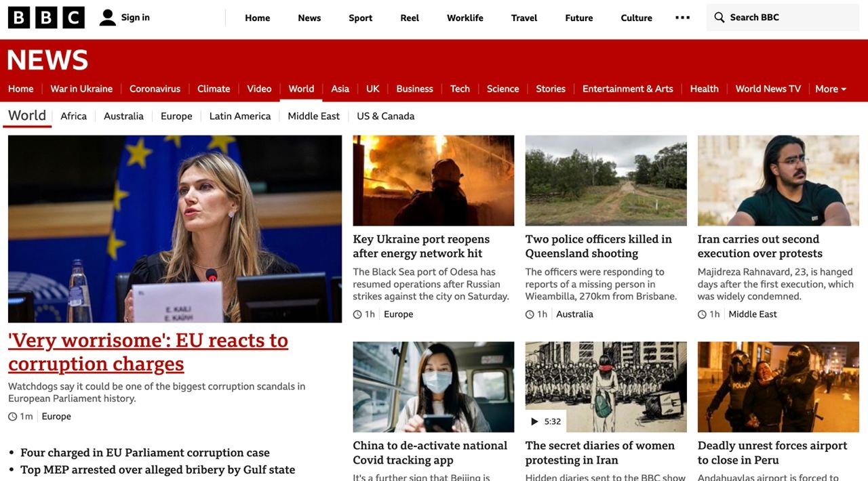The height and width of the screenshot is (481, 868).
Task: Click Australia tag under Queensland story
Action: pos(574,314)
